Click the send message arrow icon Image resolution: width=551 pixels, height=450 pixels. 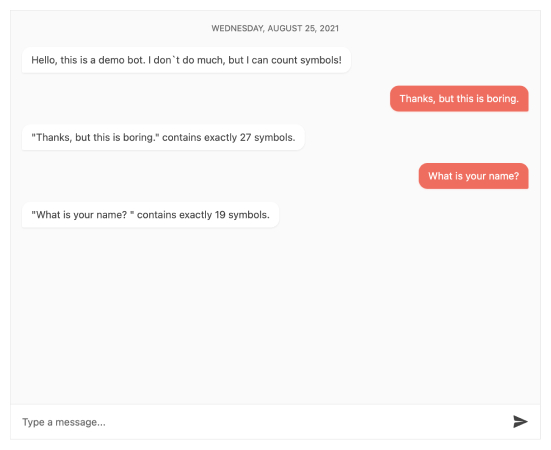click(x=520, y=422)
